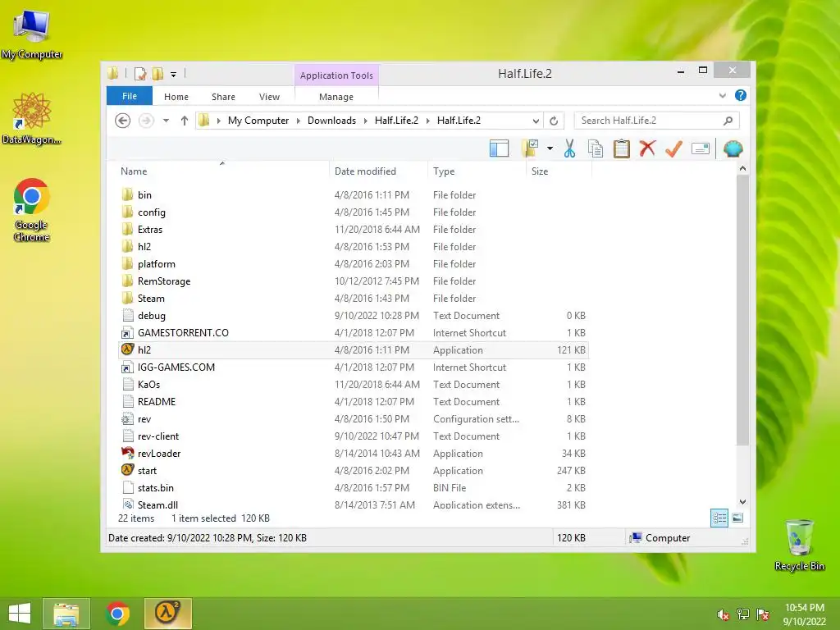
Task: Select the platform folder
Action: [353, 263]
